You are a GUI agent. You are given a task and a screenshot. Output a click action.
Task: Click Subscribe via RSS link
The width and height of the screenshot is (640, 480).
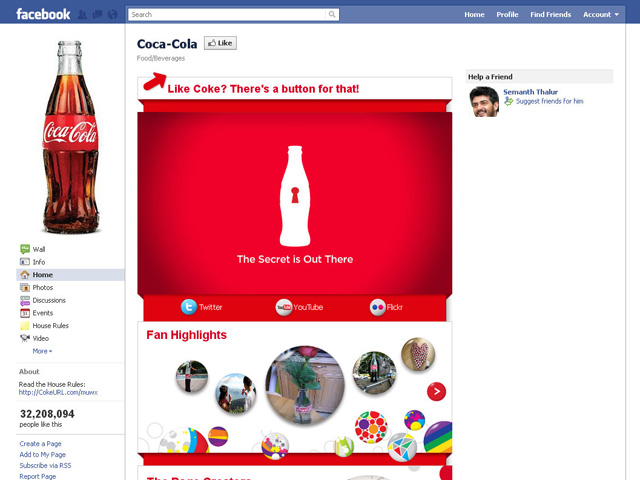[45, 466]
